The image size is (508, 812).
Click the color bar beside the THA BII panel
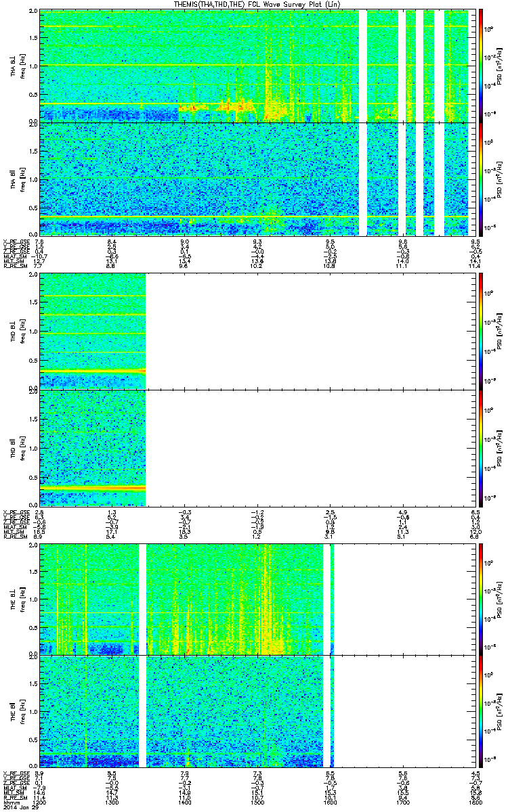click(482, 179)
